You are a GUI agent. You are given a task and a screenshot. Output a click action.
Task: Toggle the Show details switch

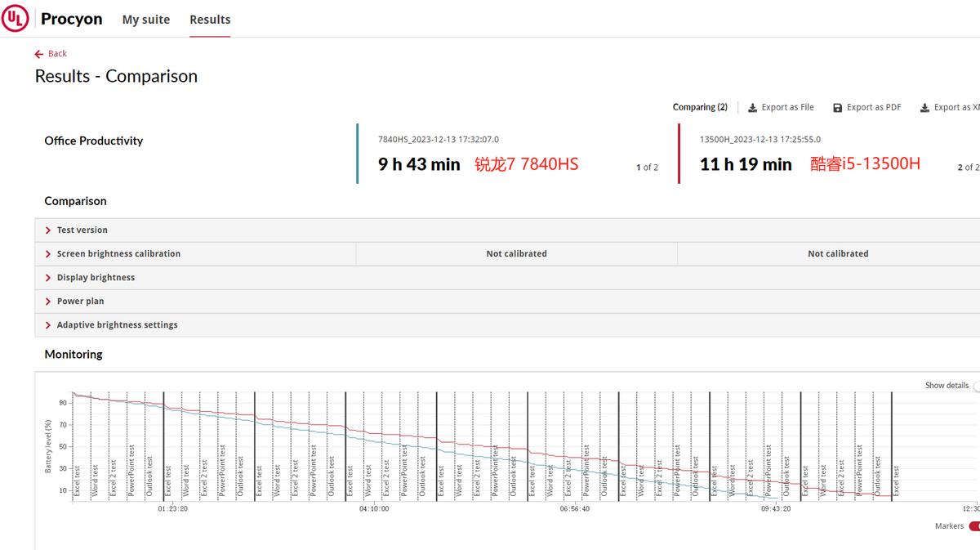click(977, 386)
